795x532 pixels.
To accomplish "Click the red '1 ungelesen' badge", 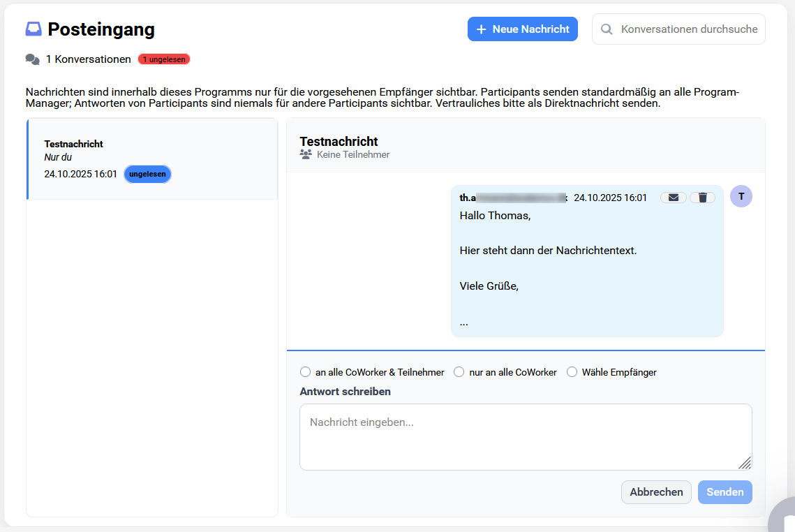I will (164, 59).
